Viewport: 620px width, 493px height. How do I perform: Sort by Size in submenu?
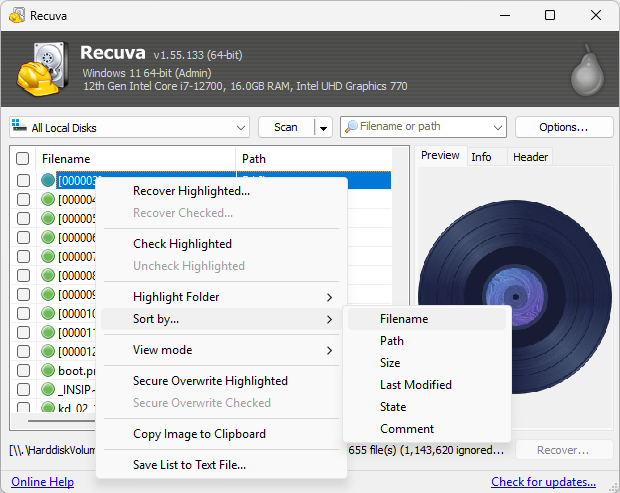click(x=427, y=363)
